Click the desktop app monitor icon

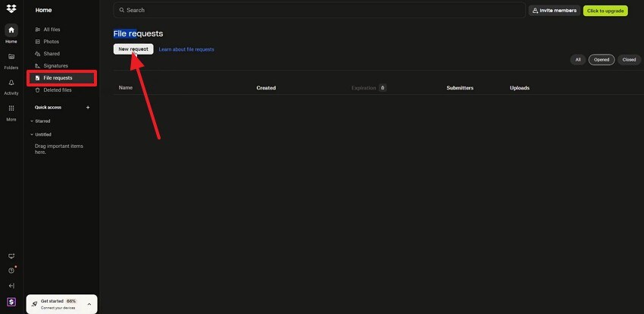[11, 256]
